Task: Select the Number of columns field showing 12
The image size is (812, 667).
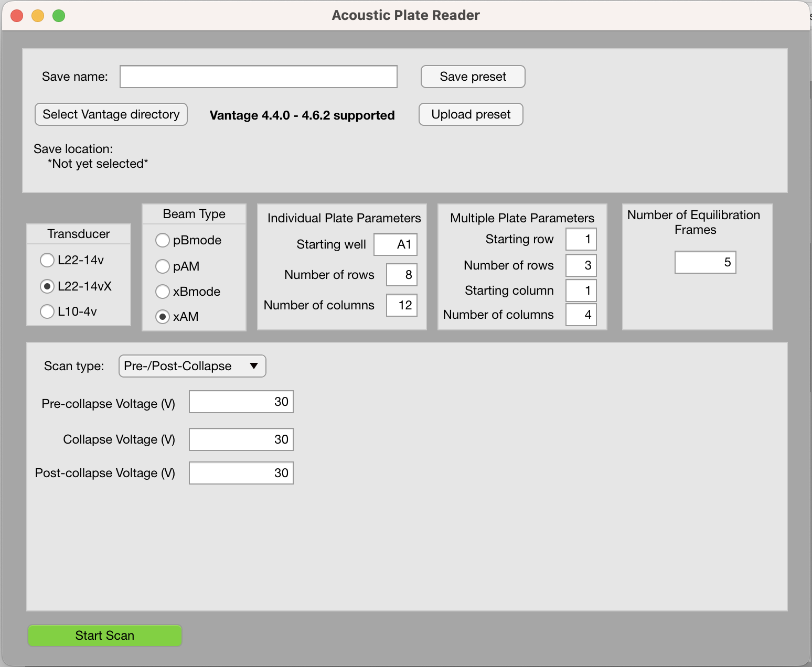Action: point(401,305)
